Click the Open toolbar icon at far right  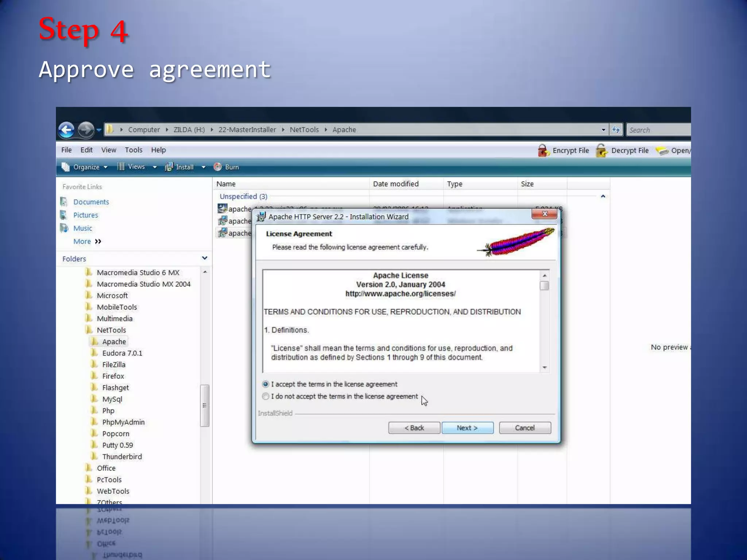pyautogui.click(x=662, y=151)
